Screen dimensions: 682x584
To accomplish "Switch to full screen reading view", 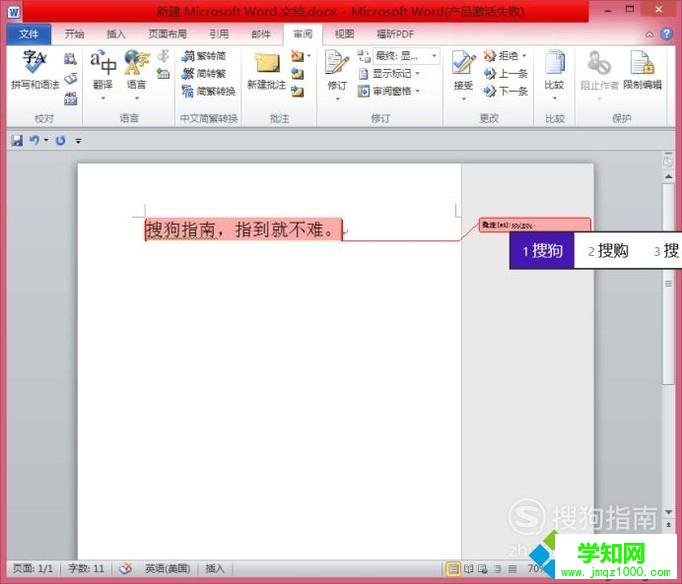I will click(468, 568).
